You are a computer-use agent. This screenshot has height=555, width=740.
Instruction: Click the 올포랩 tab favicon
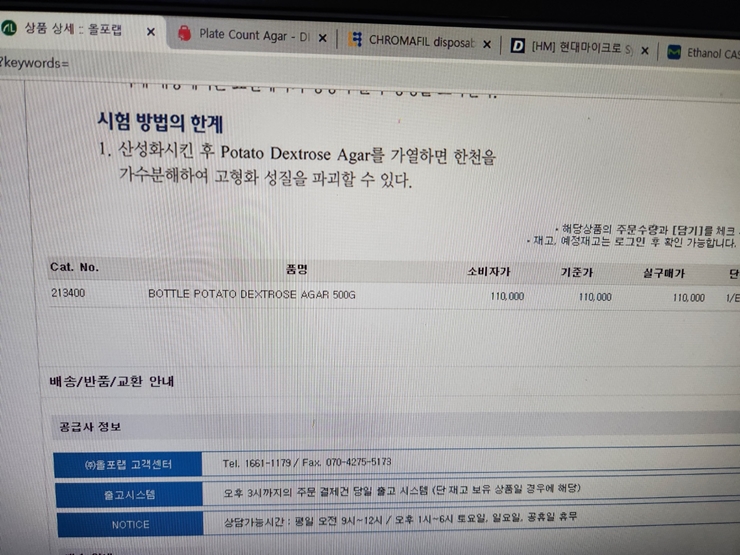(x=9, y=29)
